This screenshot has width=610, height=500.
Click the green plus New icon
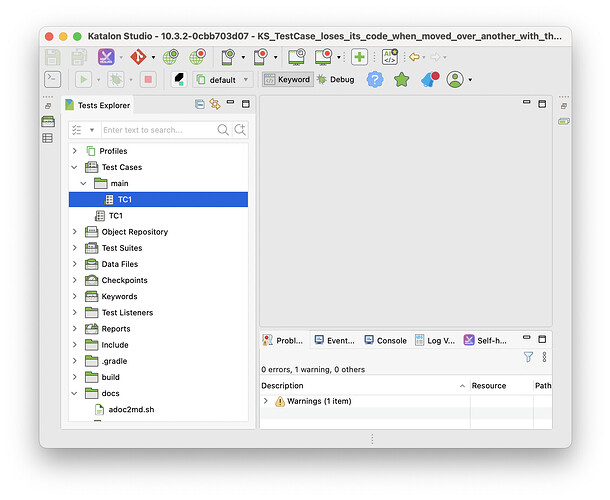pos(359,57)
